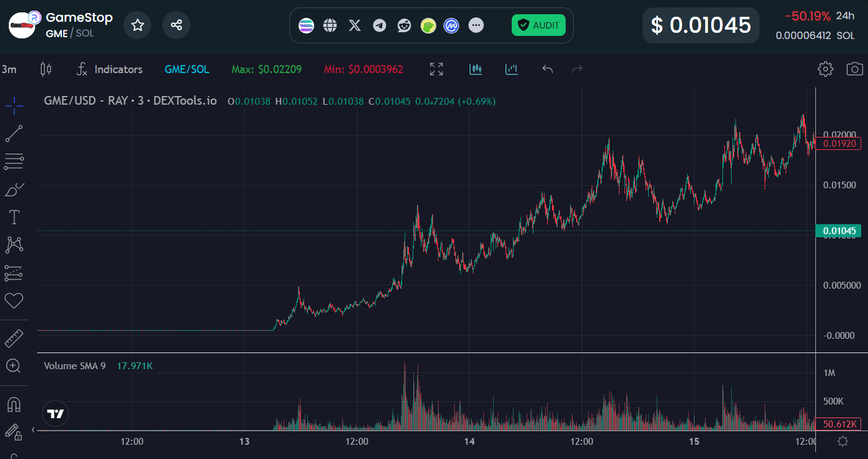Open the X (Twitter) social icon
The image size is (868, 459).
pyautogui.click(x=354, y=25)
